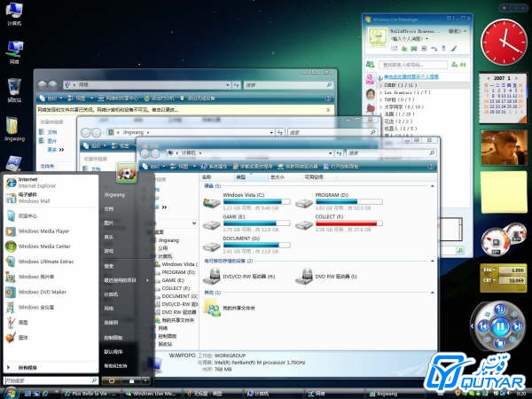The height and width of the screenshot is (399, 532).
Task: Switch to Windows Live Messenger taskbar button
Action: [152, 394]
